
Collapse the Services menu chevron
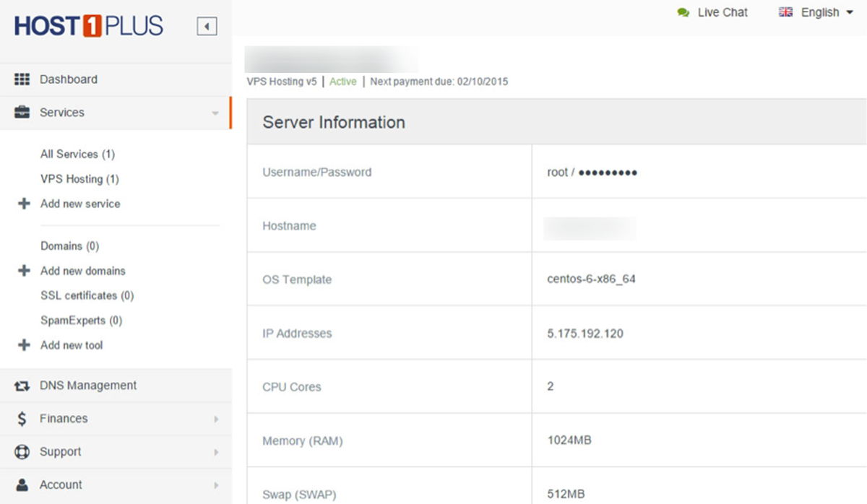click(x=215, y=113)
